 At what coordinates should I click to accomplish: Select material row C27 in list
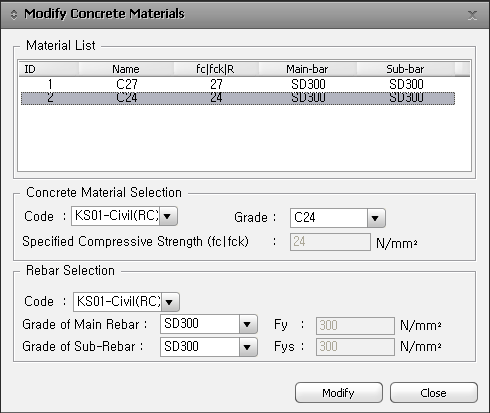[x=238, y=84]
